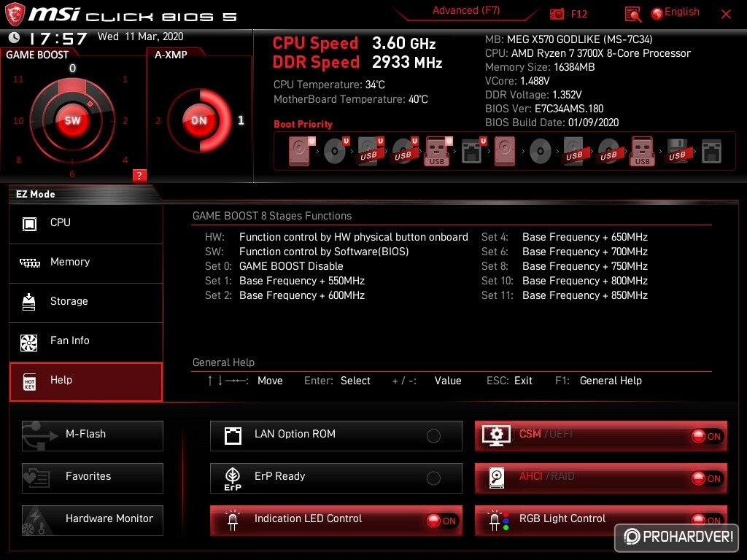Click the AHCI hard drive icon
This screenshot has width=747, height=560.
[496, 478]
